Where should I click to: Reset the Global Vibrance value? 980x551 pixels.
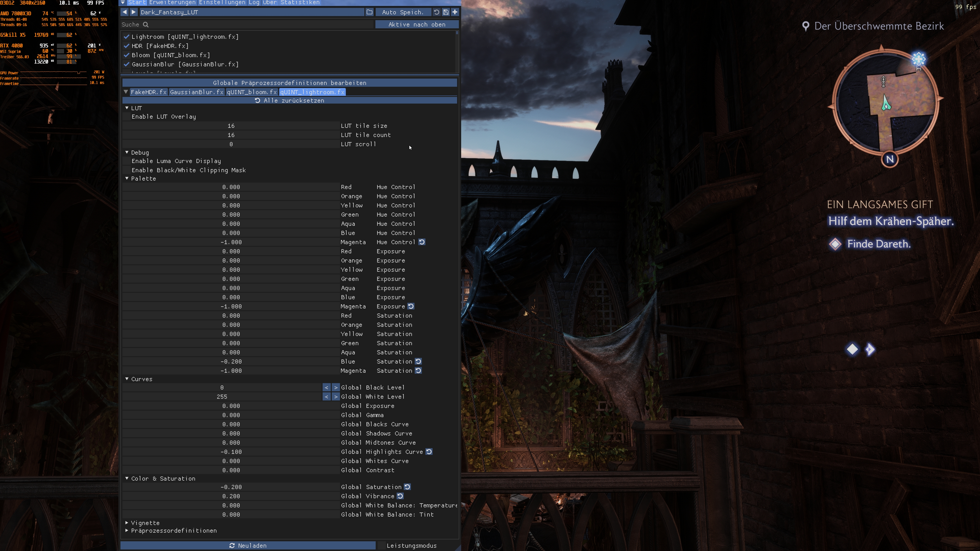click(x=400, y=496)
